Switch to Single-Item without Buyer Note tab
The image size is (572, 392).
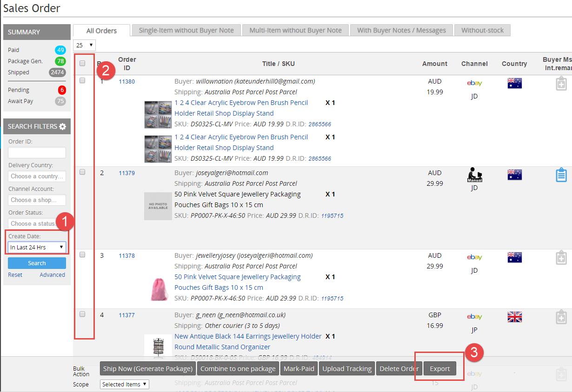pos(186,30)
